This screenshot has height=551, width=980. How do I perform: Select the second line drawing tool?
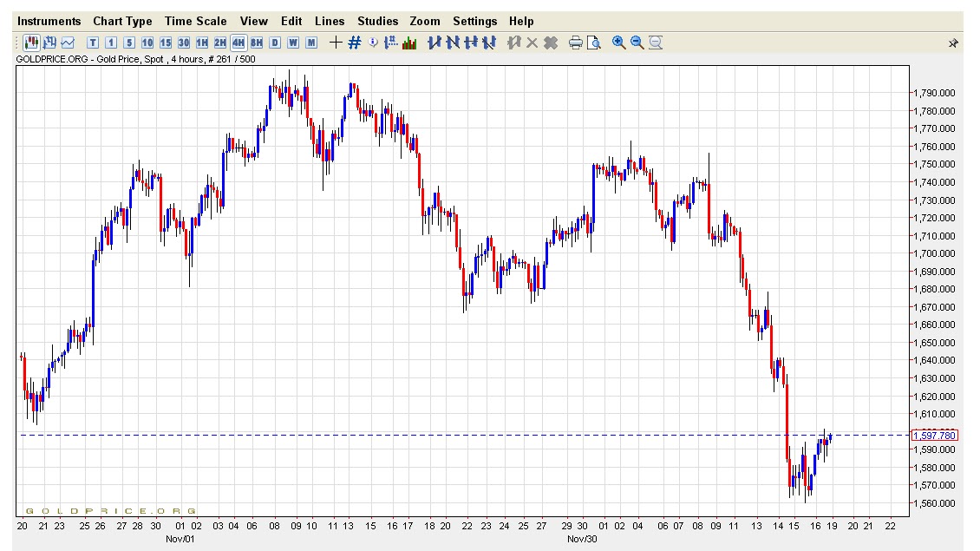[453, 43]
